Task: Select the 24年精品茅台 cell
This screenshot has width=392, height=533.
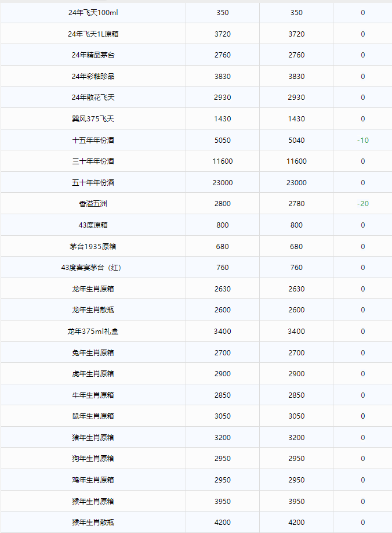Action: pos(93,55)
